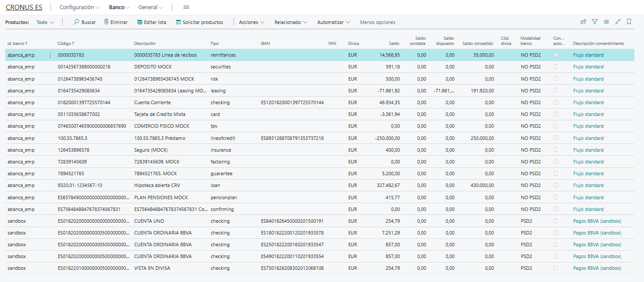This screenshot has width=644, height=282.
Task: Click the Menos opciones button
Action: (x=377, y=22)
